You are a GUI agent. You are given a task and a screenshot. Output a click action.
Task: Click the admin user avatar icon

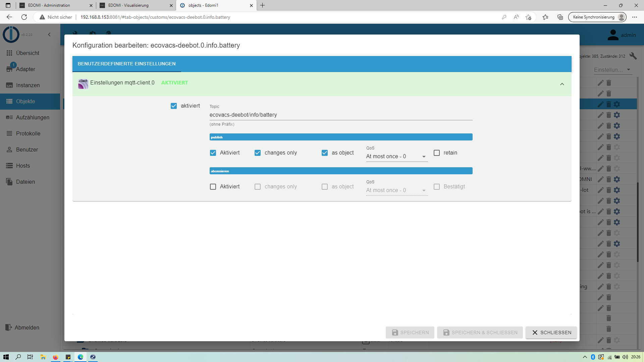pyautogui.click(x=613, y=35)
